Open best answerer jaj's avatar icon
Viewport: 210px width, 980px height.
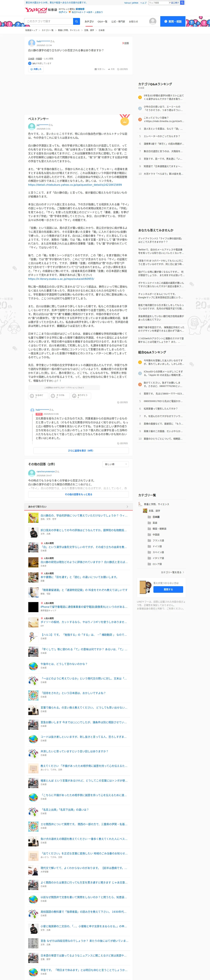(x=32, y=127)
